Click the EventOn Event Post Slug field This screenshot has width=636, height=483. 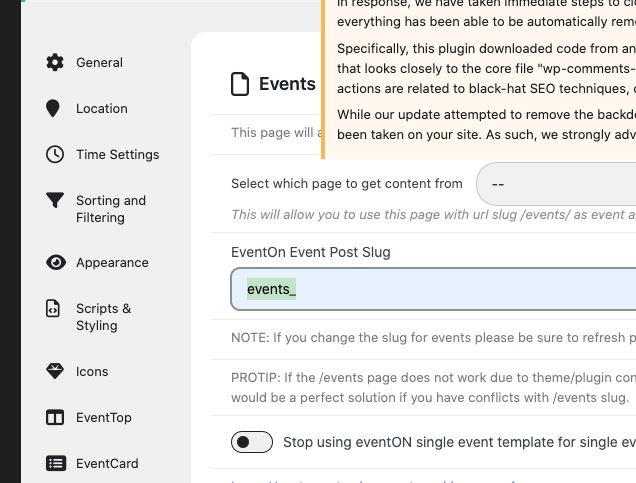point(433,289)
